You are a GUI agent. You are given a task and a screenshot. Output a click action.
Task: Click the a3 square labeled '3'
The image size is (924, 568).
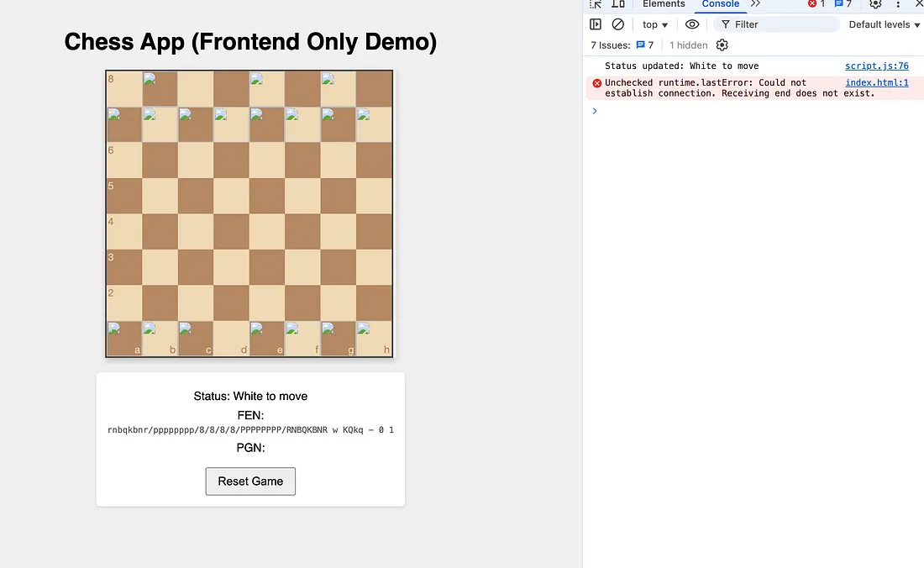[124, 267]
